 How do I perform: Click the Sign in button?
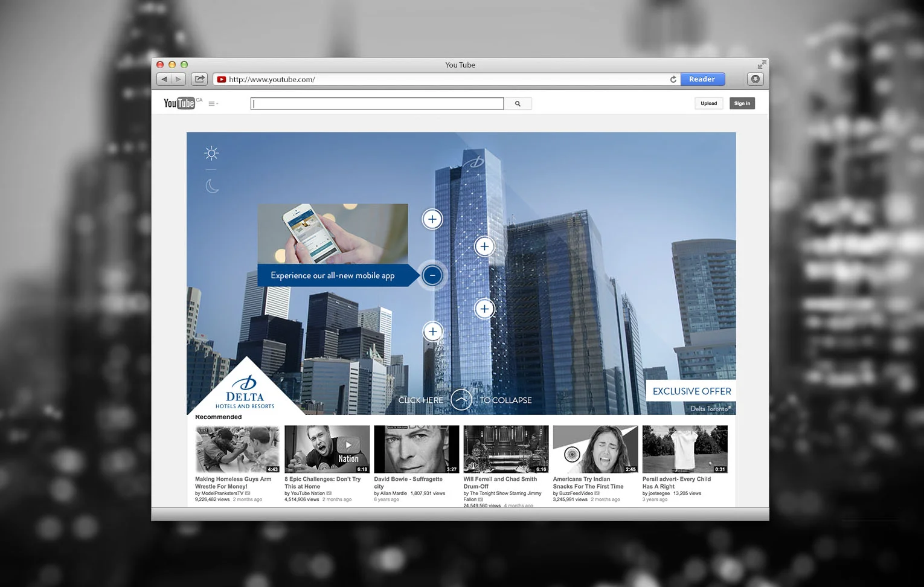point(742,103)
